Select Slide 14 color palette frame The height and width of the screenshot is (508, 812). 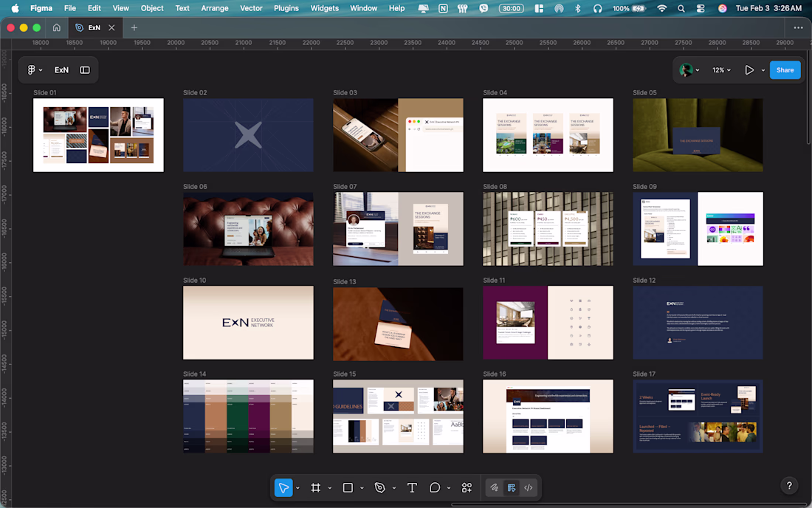pyautogui.click(x=248, y=416)
